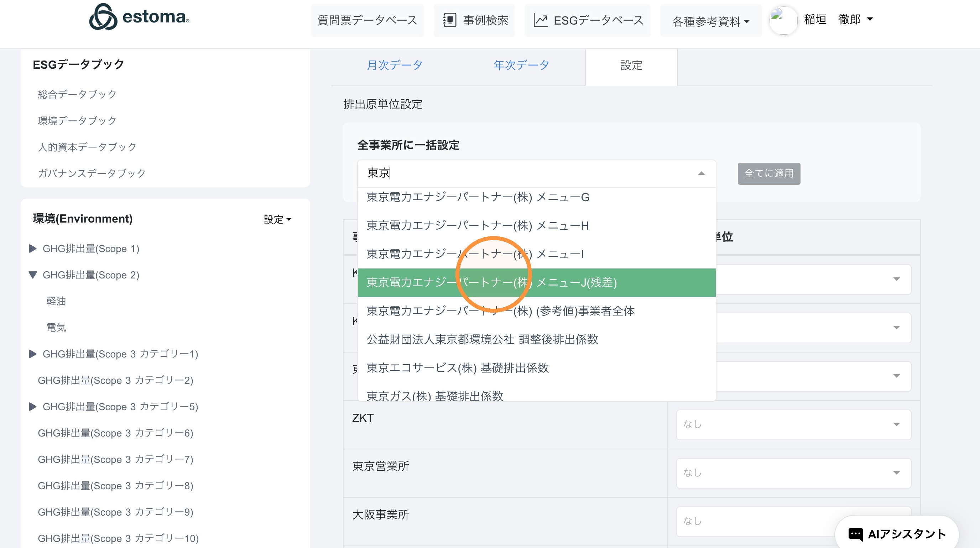Open the ZKT emission factor dropdown
The image size is (980, 548).
tap(794, 424)
